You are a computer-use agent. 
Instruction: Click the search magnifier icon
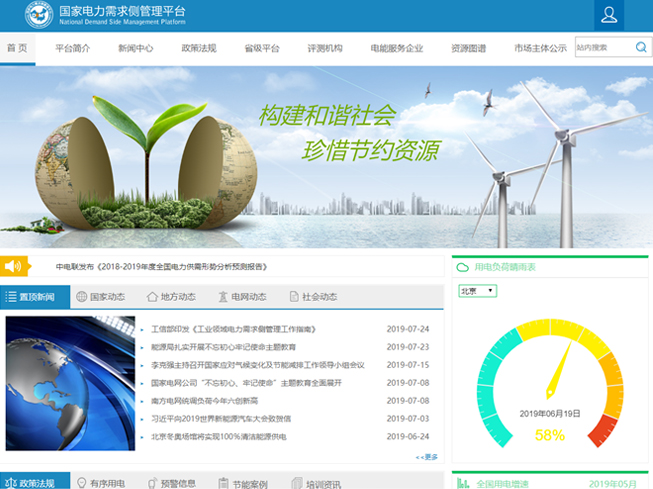(x=640, y=47)
